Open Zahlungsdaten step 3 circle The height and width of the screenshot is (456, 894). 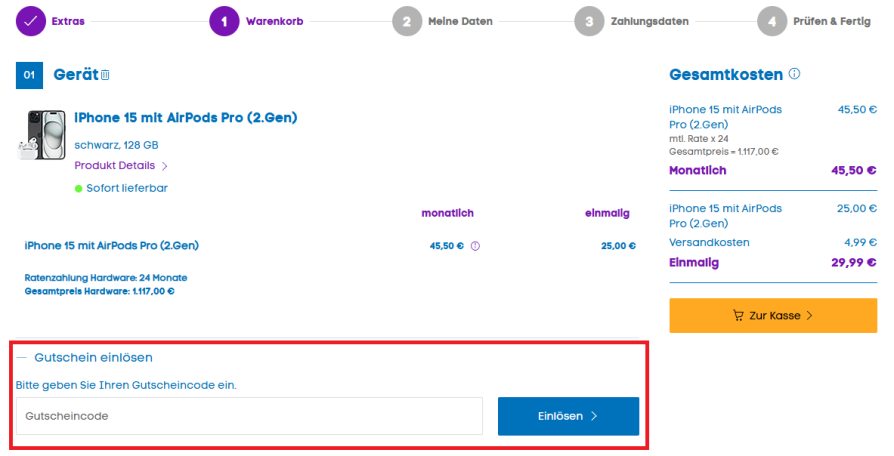coord(589,22)
